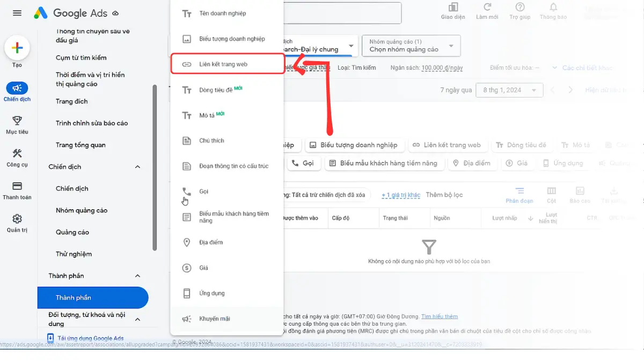Choose Khuyến mãi from the asset menu
The image size is (644, 362).
click(214, 319)
